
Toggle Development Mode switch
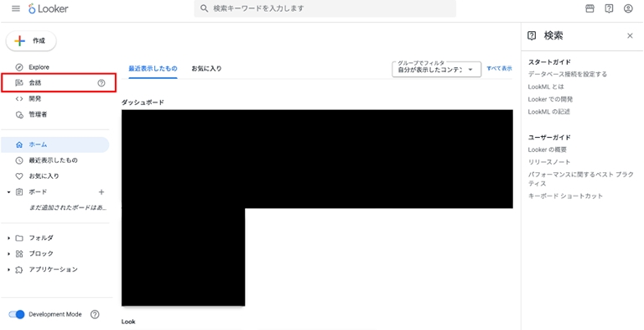coord(17,314)
